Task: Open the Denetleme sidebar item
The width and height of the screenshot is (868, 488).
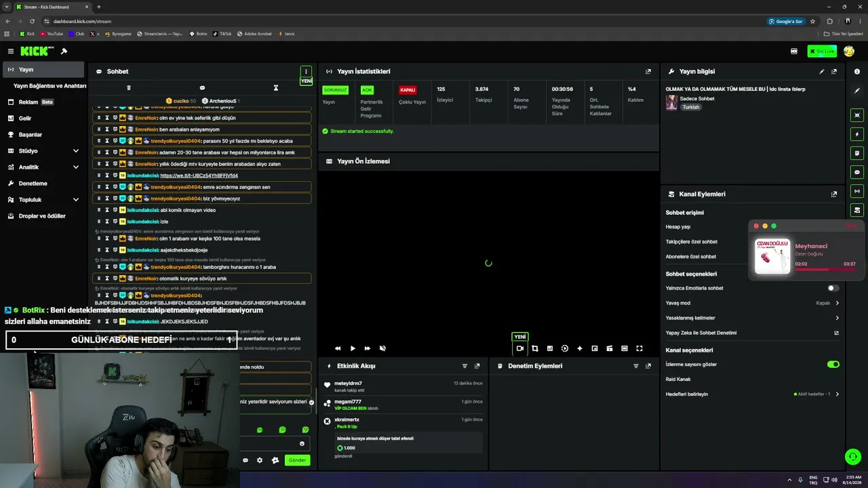Action: 43,184
